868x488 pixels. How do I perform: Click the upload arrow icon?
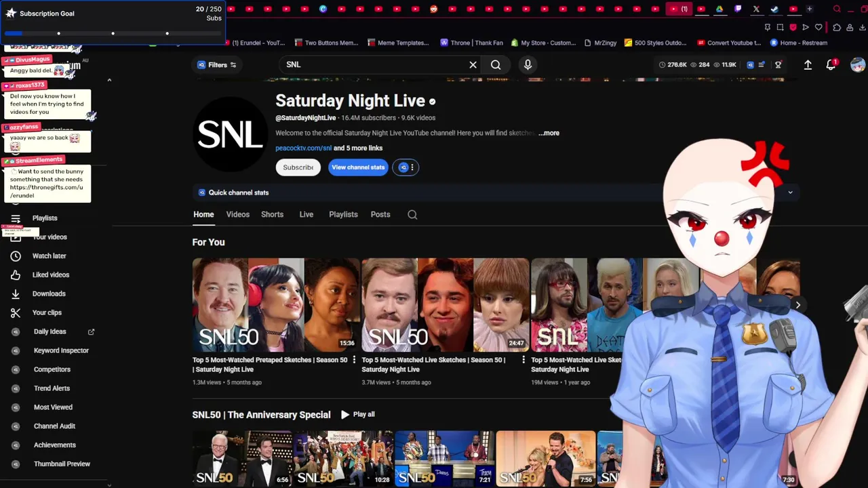pyautogui.click(x=808, y=65)
